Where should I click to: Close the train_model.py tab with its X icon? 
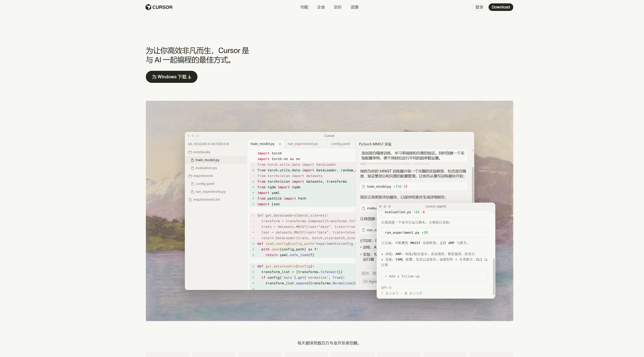pos(280,144)
